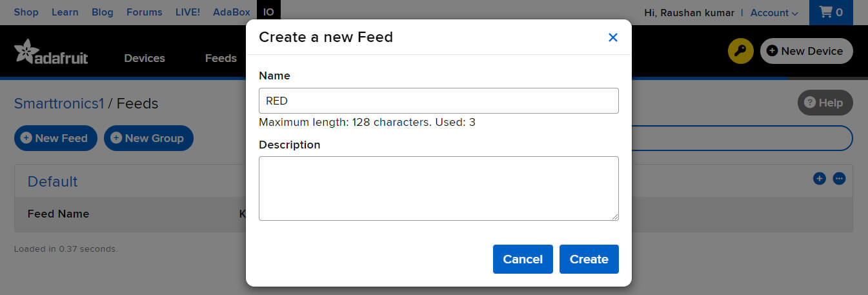Open the Devices menu
The width and height of the screenshot is (868, 295).
[x=145, y=58]
